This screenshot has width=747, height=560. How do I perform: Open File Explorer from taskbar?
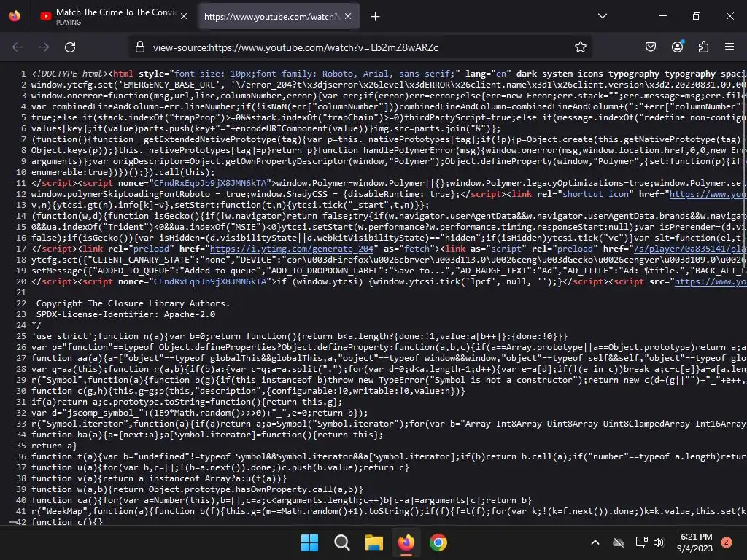tap(374, 542)
